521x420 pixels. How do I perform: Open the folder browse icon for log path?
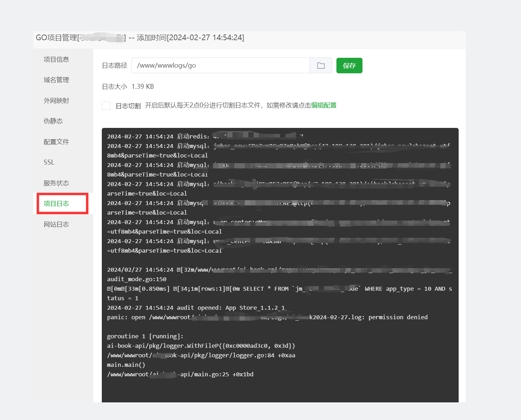pos(321,66)
